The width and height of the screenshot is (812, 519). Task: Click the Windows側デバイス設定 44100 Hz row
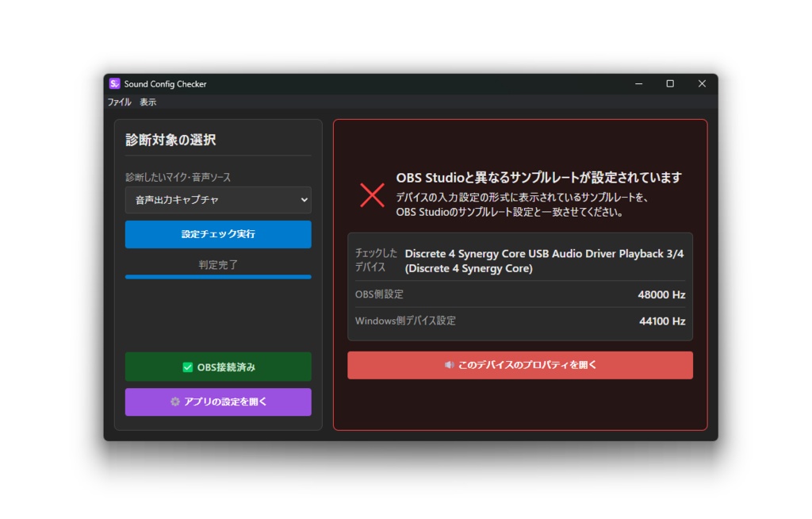tap(520, 321)
